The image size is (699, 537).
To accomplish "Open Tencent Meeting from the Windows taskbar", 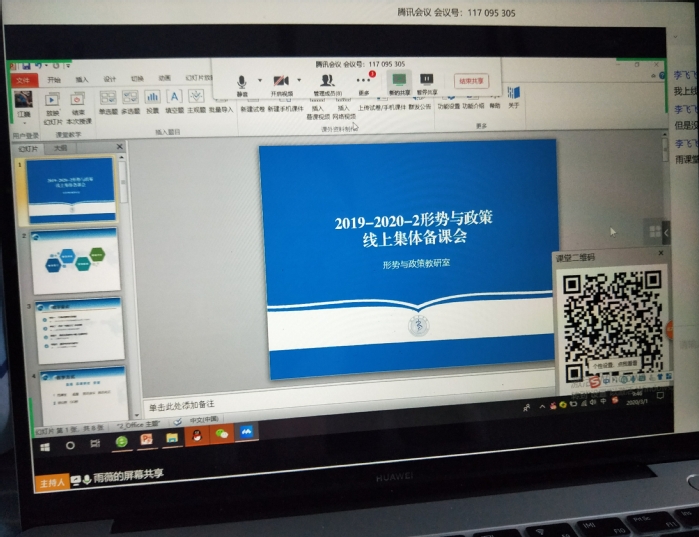I will click(245, 434).
